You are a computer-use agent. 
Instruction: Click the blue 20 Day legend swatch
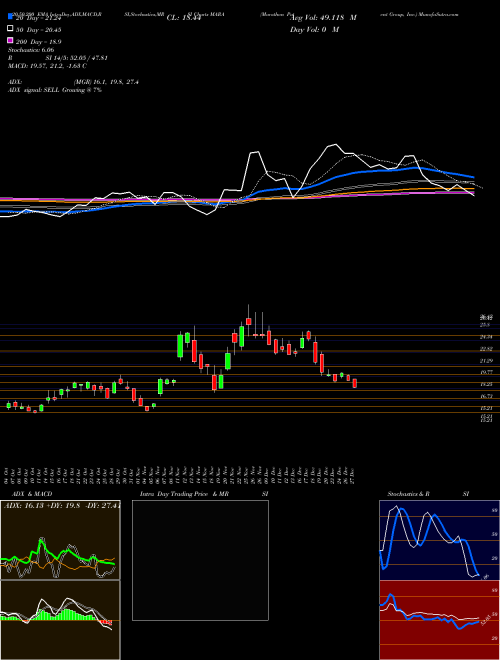pos(10,17)
